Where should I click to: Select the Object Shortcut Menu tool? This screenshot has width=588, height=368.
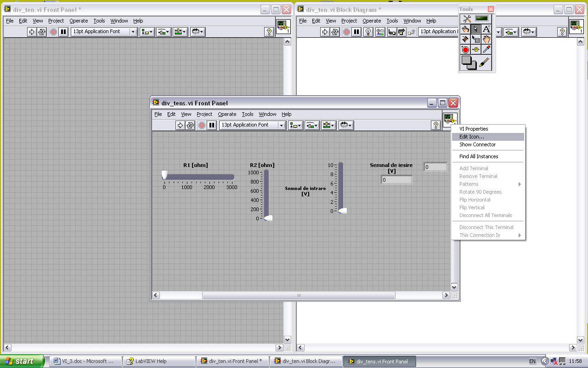point(476,39)
